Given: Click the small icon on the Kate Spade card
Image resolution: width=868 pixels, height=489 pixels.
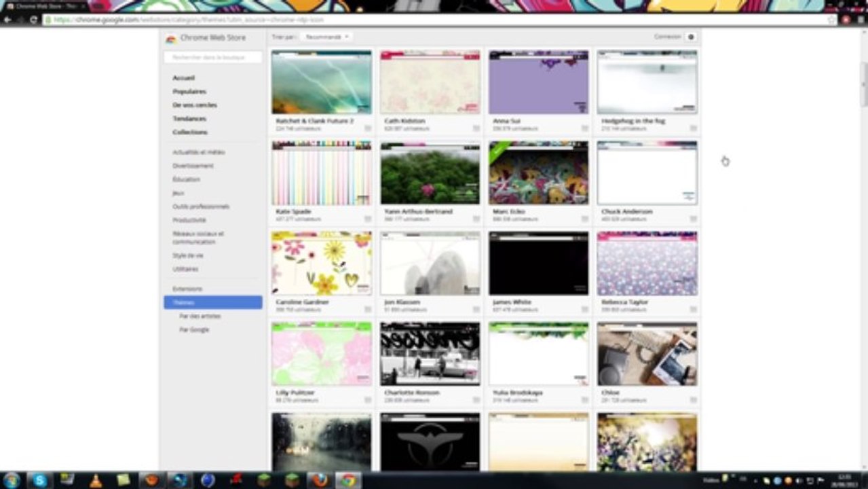Looking at the screenshot, I should point(367,219).
